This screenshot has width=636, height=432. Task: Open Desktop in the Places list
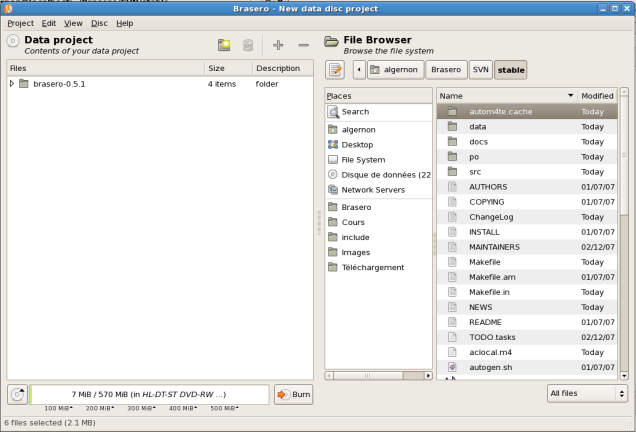[x=378, y=145]
